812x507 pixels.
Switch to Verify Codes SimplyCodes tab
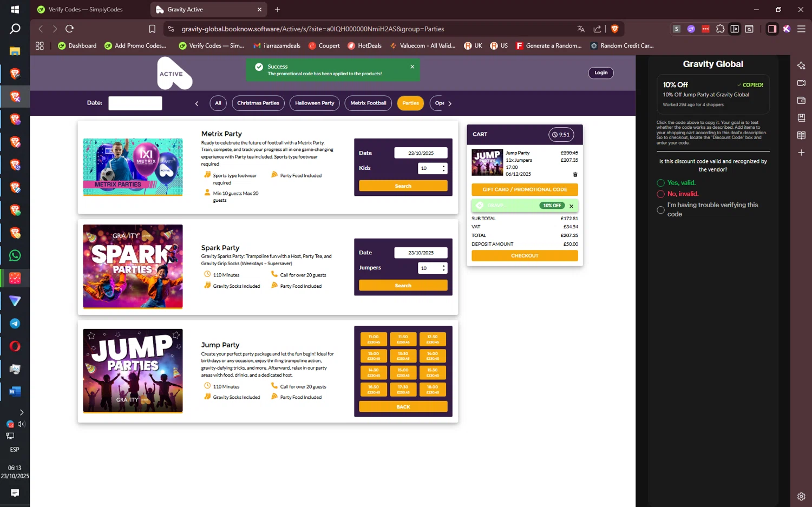point(86,9)
